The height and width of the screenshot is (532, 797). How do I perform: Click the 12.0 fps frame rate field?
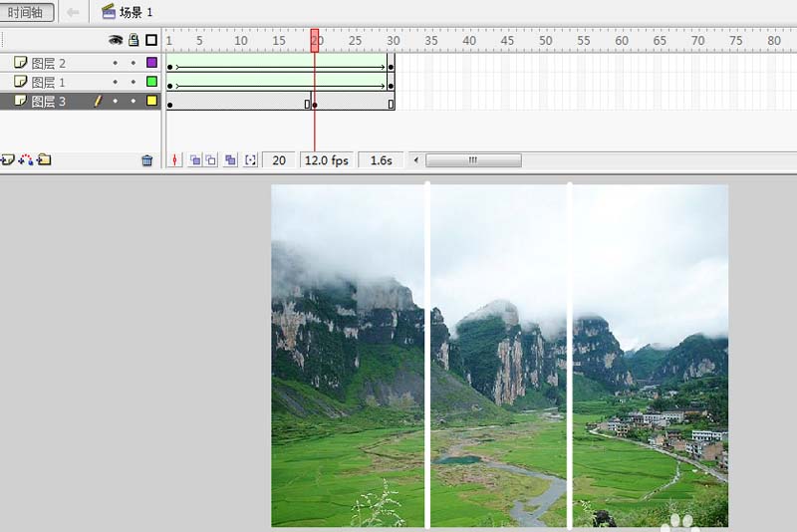tap(327, 160)
